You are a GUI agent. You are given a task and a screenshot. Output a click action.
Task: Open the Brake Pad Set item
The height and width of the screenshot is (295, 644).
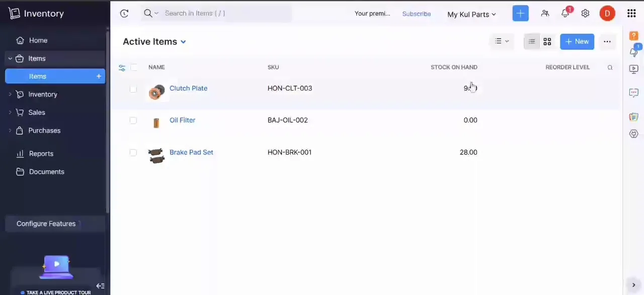coord(191,152)
